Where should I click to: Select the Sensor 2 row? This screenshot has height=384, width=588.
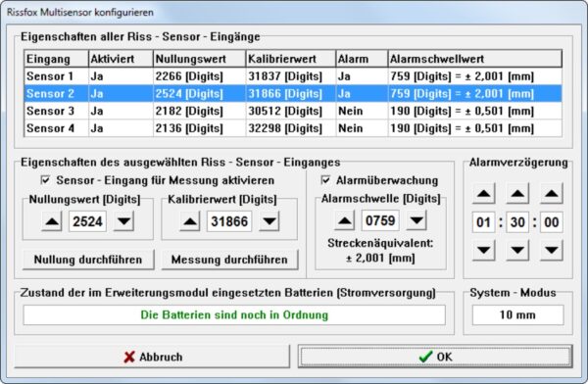point(293,94)
